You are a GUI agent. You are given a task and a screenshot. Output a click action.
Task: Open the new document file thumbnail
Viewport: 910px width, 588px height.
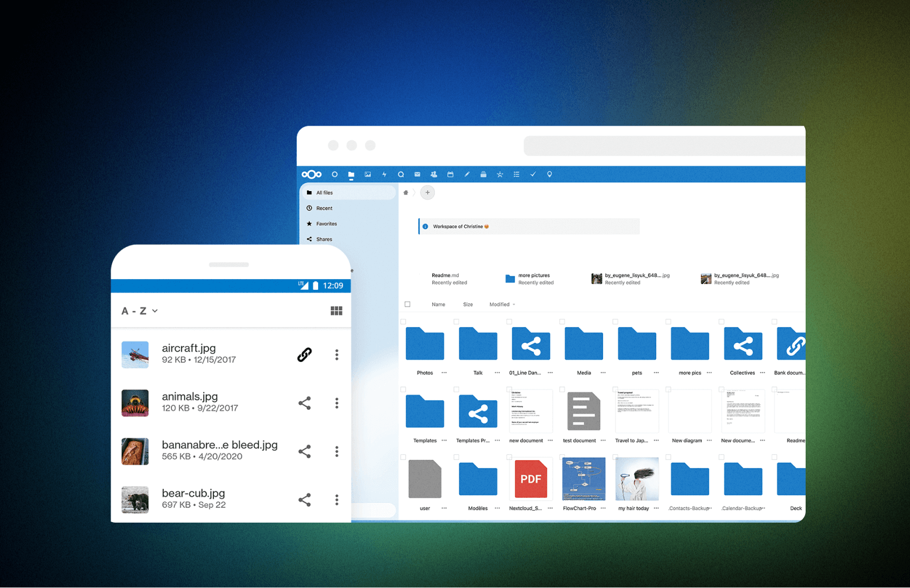coord(531,412)
